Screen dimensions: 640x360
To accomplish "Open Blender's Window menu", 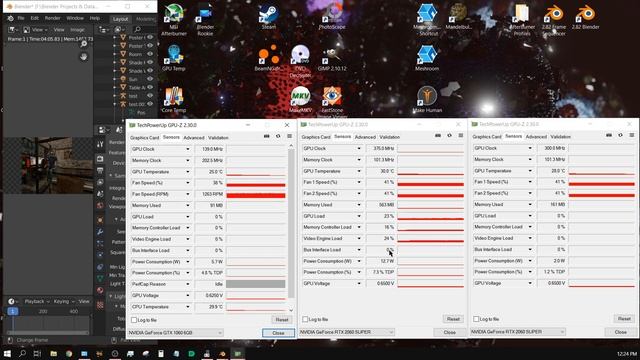I will click(75, 18).
